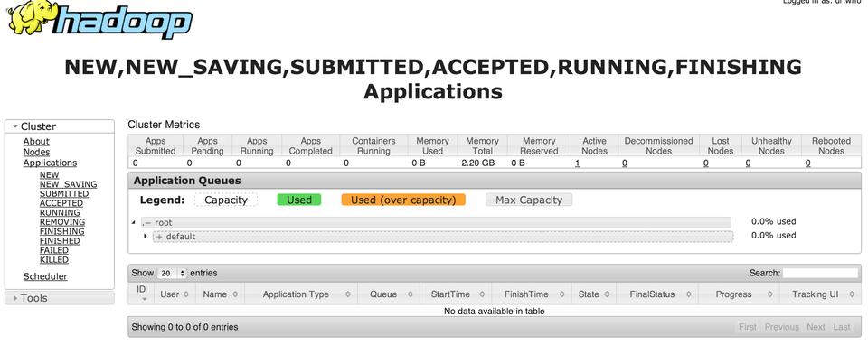Sort by Application Type column icon
Screen dimensions: 868x345
click(347, 294)
